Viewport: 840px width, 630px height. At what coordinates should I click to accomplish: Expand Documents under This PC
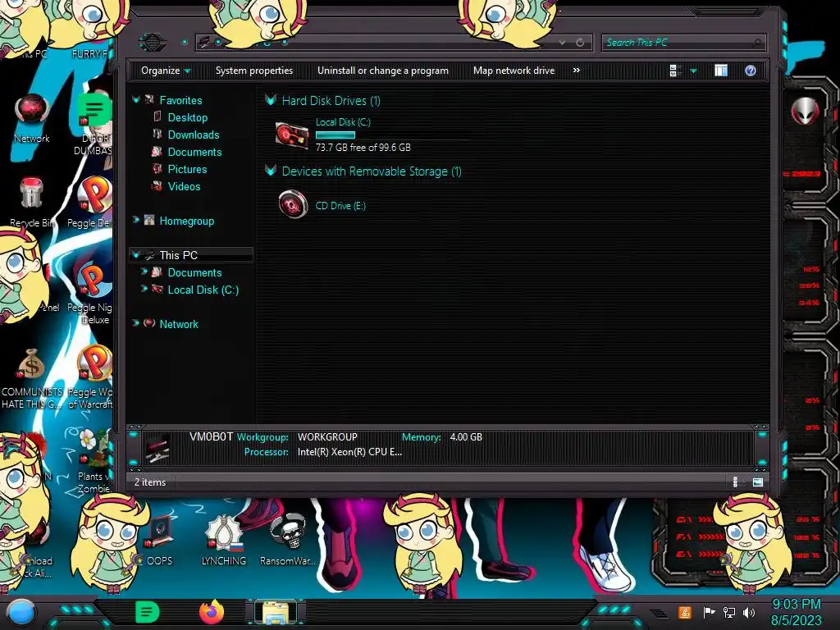click(144, 272)
